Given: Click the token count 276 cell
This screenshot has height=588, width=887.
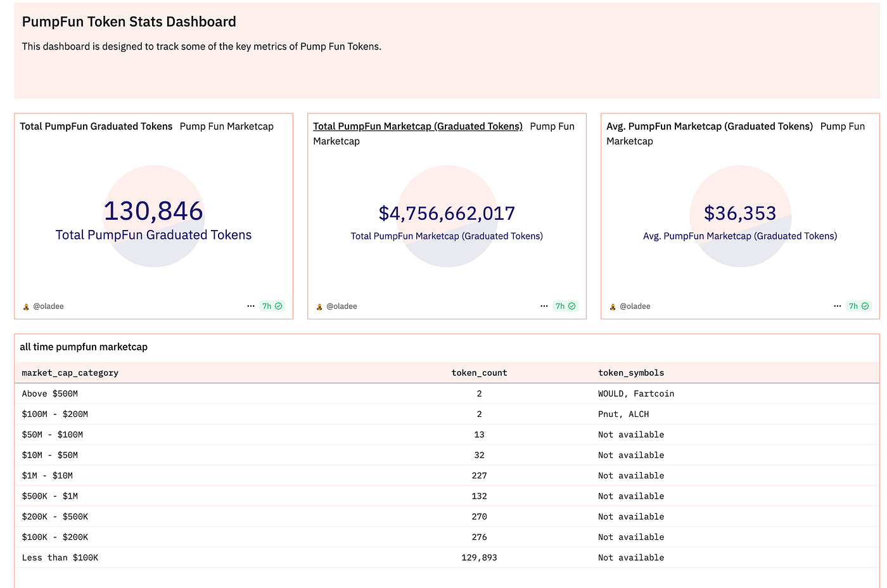Looking at the screenshot, I should 479,537.
